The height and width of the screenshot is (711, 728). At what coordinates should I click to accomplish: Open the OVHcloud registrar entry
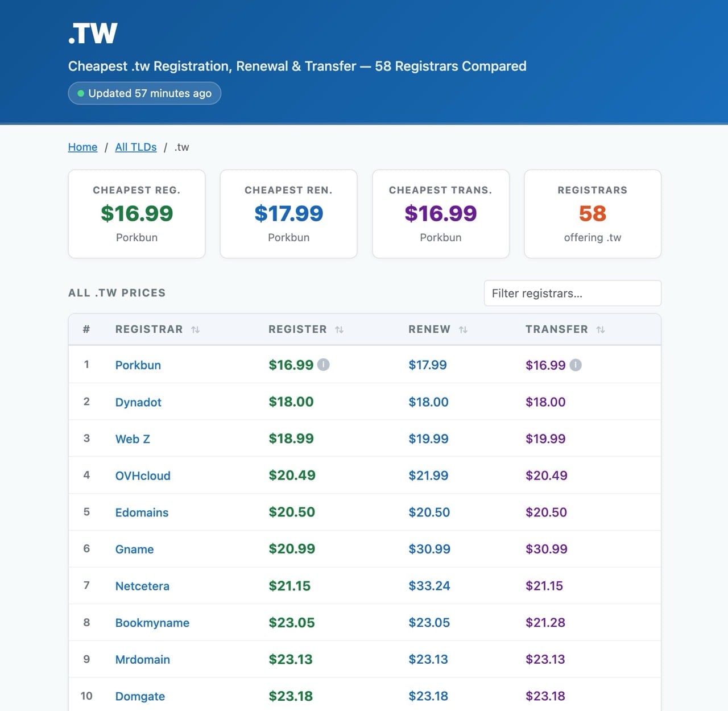click(x=143, y=476)
